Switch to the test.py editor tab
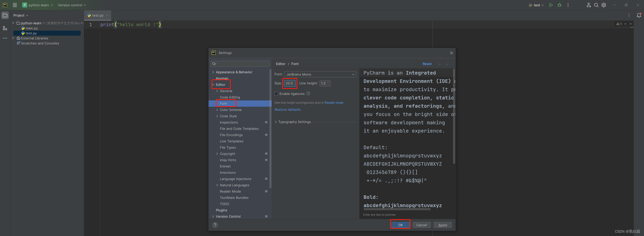This screenshot has width=644, height=236. click(98, 15)
